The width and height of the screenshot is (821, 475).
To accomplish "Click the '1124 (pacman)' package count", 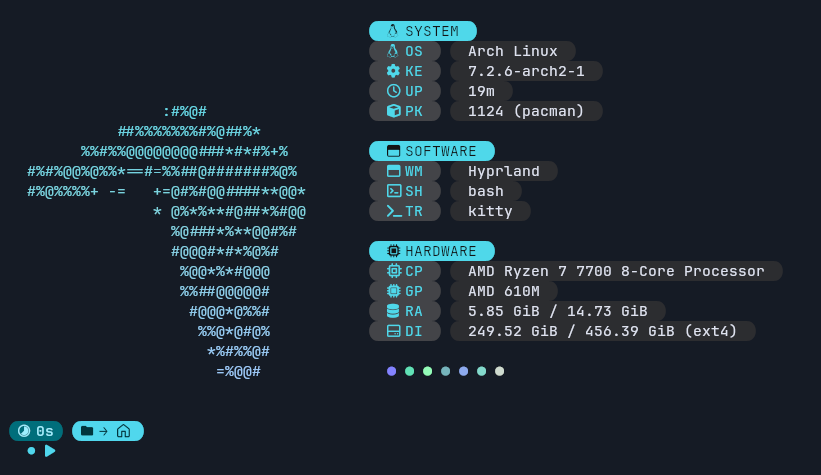I will pos(526,111).
